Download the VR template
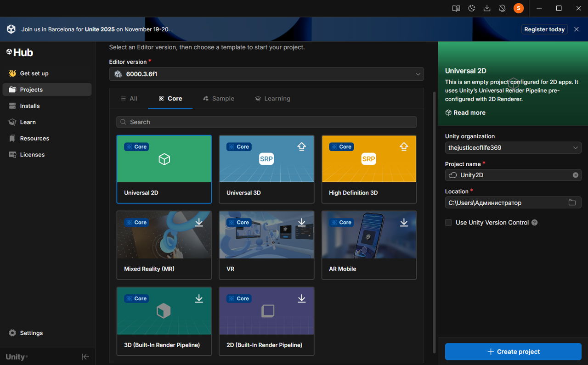Screen dimensions: 588x365 coord(301,222)
